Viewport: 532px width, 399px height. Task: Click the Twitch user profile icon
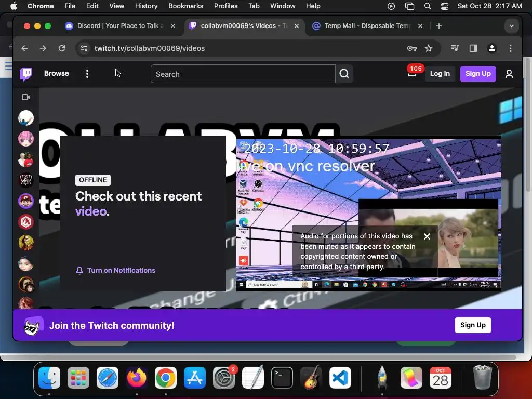click(509, 74)
